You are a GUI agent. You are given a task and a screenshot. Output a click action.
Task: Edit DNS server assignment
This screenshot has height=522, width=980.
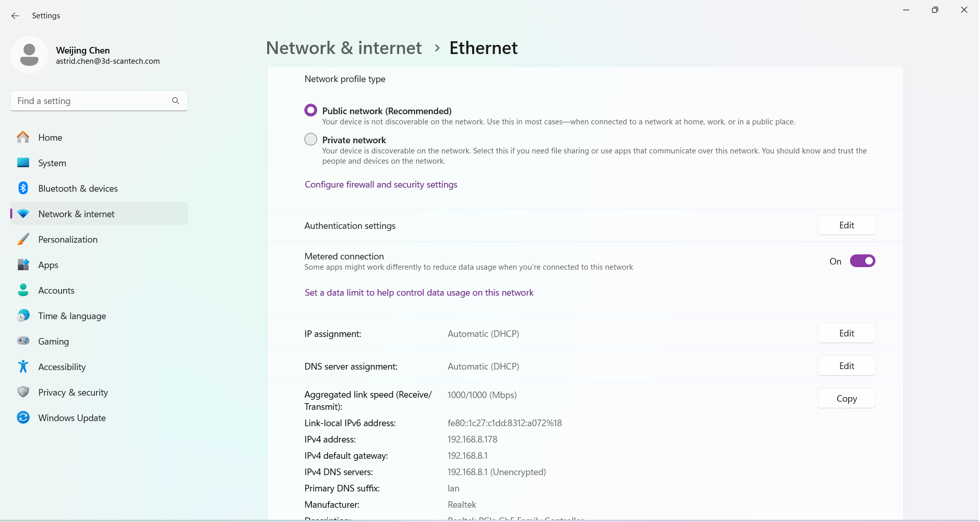[846, 366]
